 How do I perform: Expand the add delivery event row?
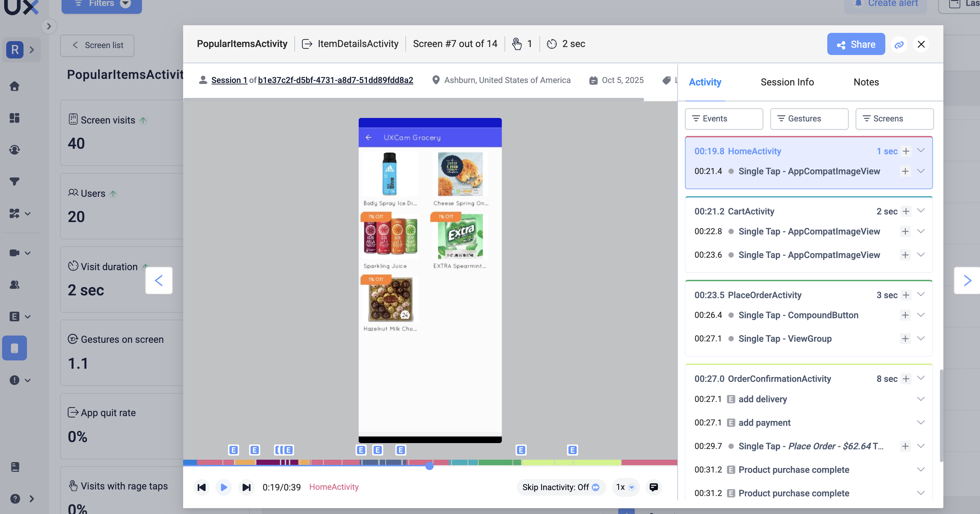pyautogui.click(x=920, y=398)
